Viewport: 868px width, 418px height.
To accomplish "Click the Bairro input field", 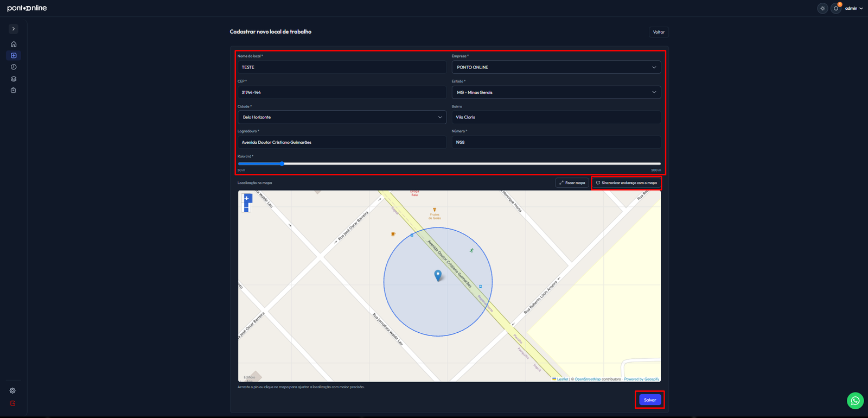I will click(556, 117).
